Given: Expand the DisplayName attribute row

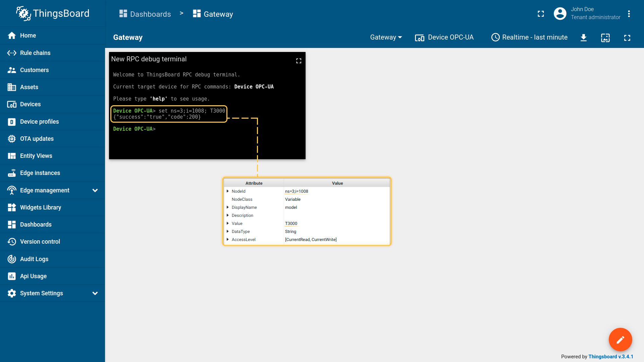Looking at the screenshot, I should click(x=228, y=207).
